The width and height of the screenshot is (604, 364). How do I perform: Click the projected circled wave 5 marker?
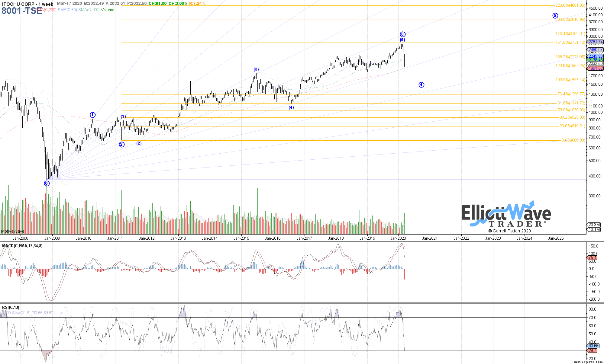555,15
